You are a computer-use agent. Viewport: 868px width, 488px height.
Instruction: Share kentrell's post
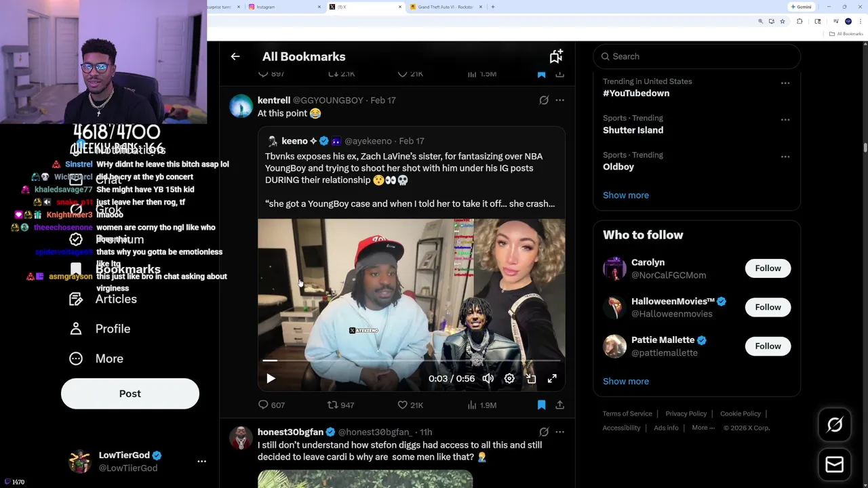[x=559, y=405]
